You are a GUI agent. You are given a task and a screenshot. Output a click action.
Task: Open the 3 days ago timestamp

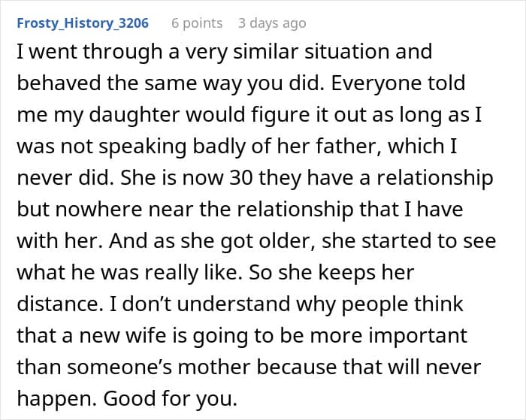272,23
